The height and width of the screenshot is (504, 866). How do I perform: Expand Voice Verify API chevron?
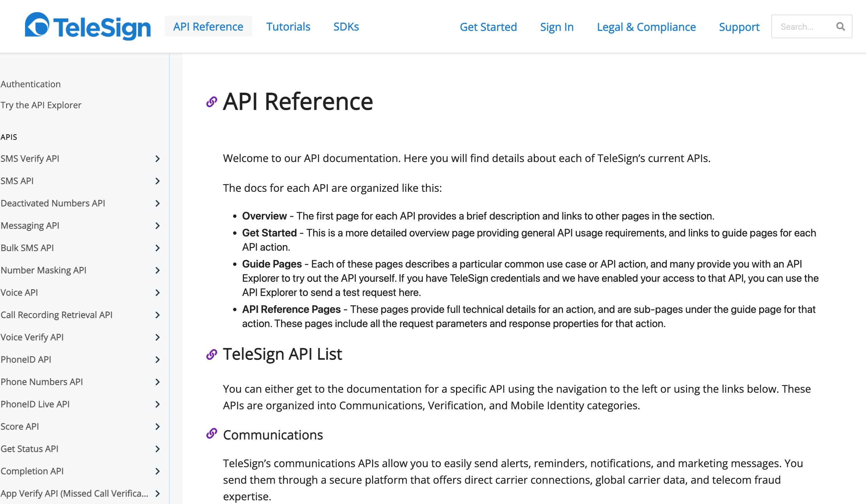(x=157, y=337)
